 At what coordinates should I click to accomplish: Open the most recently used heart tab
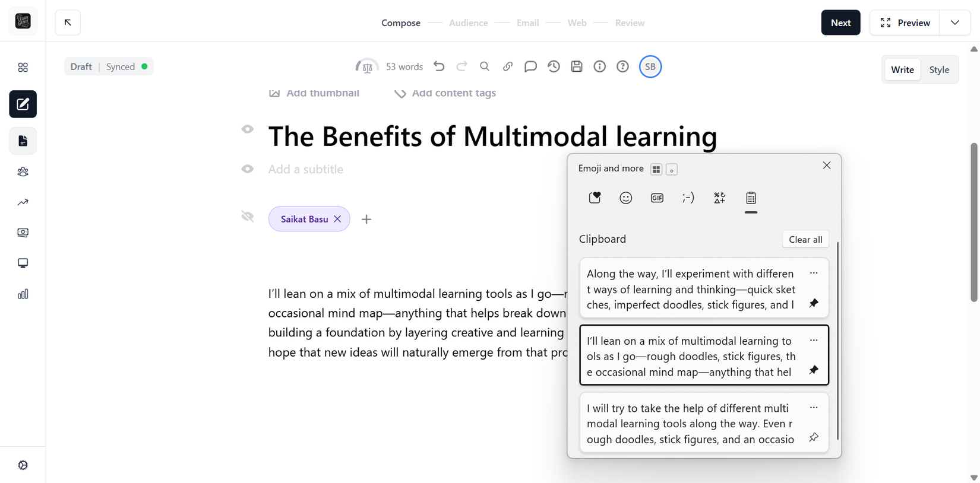595,198
